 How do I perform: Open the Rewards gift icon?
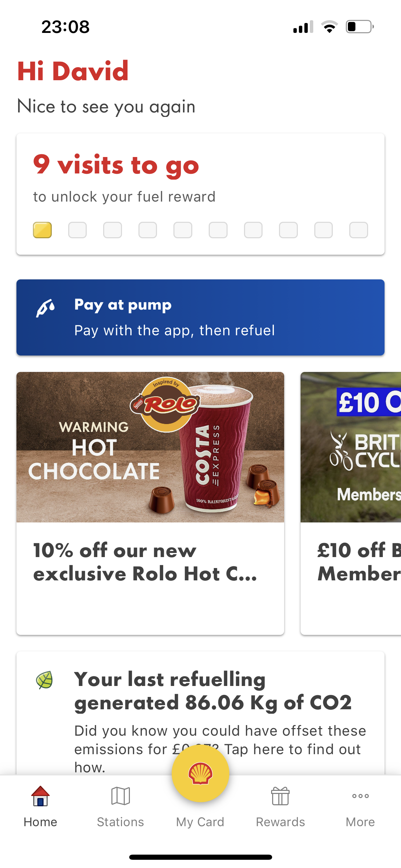pyautogui.click(x=280, y=796)
